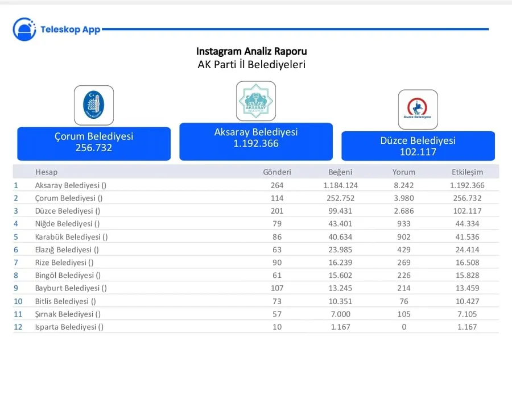Open Karabük Belediyesi account entry

(x=71, y=236)
